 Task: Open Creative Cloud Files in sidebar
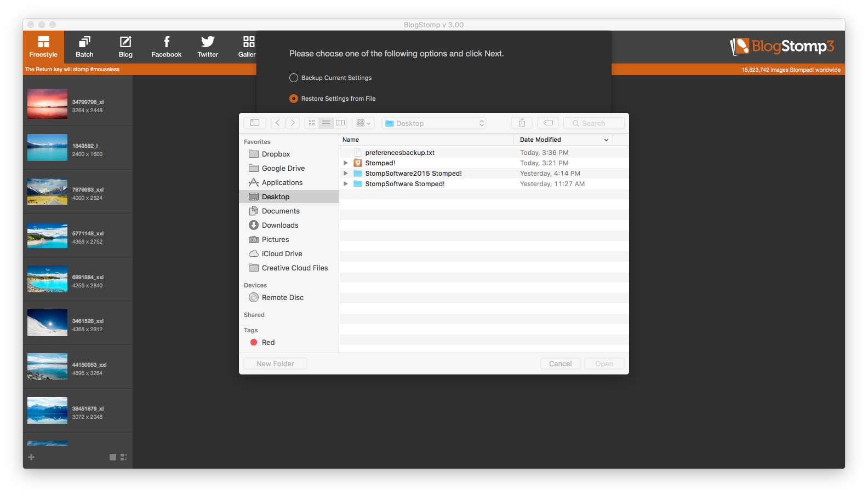(x=289, y=268)
